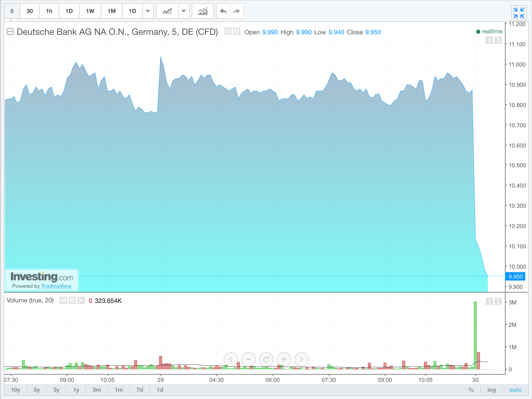Set range to 10y

[16, 390]
